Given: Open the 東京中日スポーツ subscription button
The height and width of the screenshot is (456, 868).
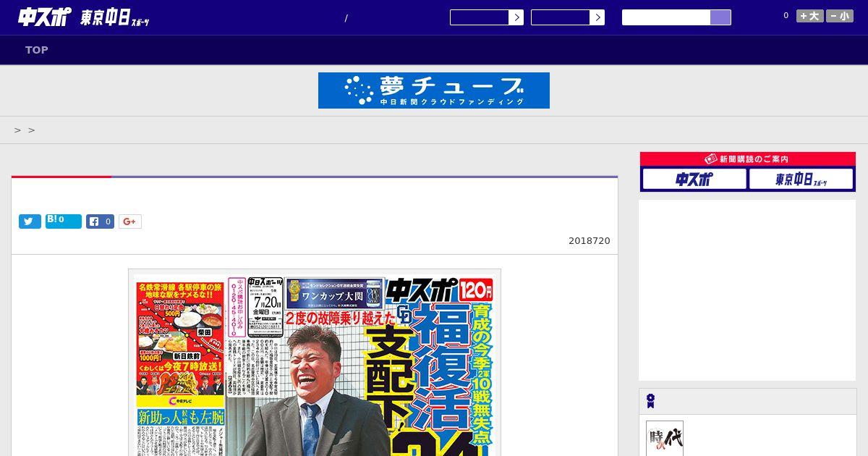Looking at the screenshot, I should pyautogui.click(x=801, y=179).
